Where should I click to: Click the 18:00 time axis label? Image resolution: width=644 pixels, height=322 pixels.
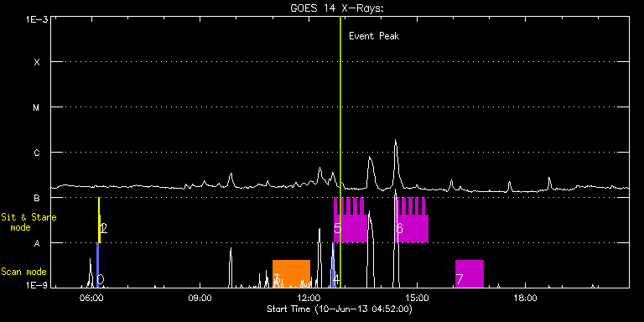[526, 298]
